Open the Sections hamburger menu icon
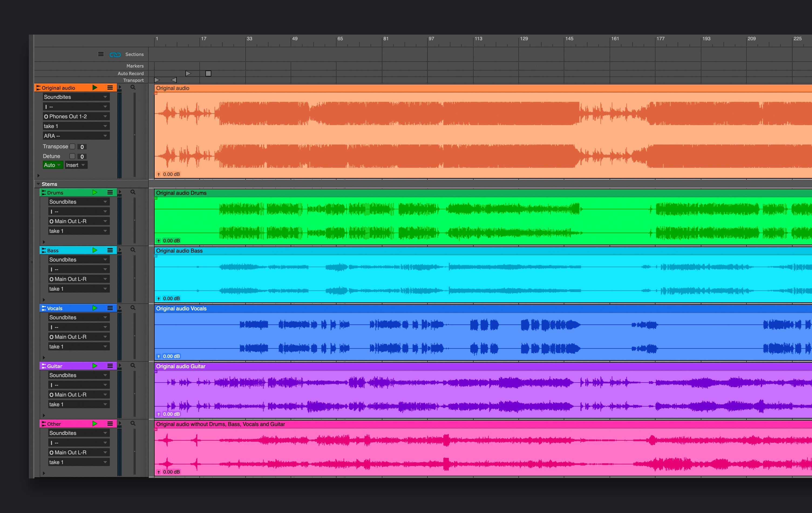The image size is (812, 513). 101,54
